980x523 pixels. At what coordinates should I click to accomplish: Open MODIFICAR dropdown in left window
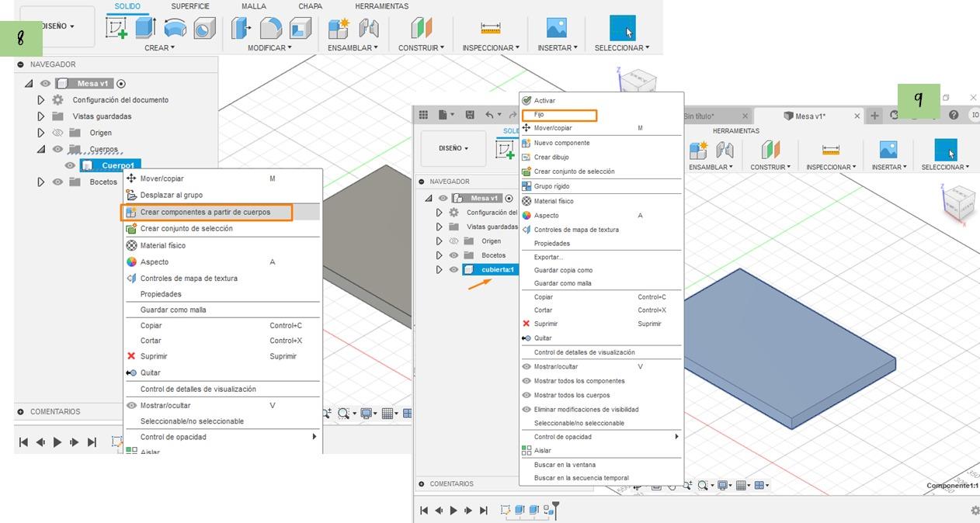pyautogui.click(x=269, y=48)
